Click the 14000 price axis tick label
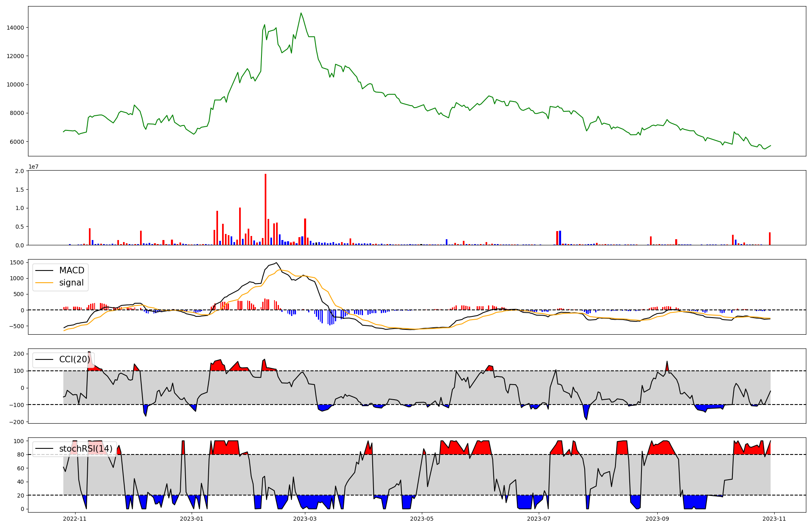This screenshot has height=528, width=812. click(x=15, y=28)
